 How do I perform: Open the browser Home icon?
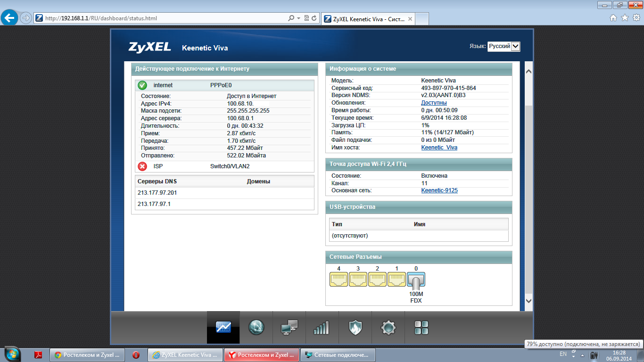point(613,18)
